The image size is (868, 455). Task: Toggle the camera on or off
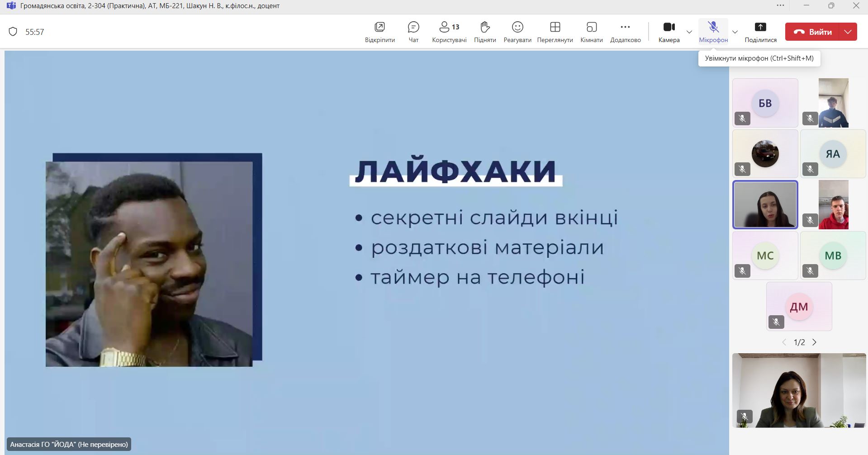click(x=669, y=32)
